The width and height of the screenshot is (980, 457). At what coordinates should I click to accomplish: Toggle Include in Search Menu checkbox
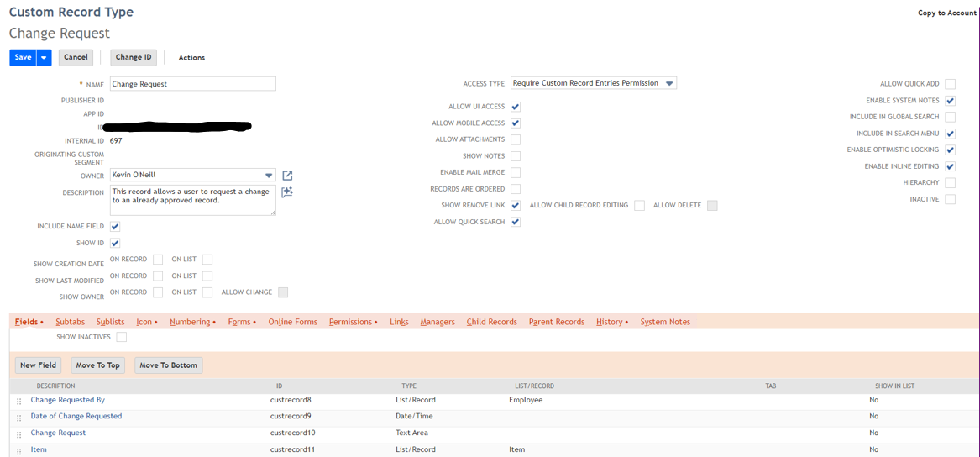point(950,134)
